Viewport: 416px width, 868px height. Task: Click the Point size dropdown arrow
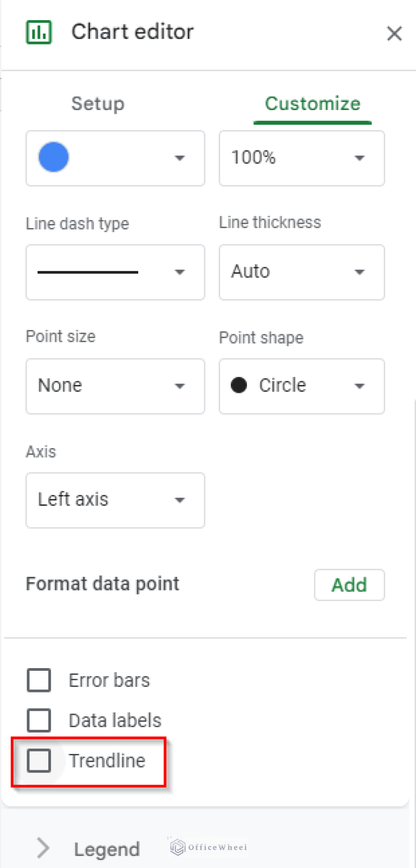pos(180,386)
